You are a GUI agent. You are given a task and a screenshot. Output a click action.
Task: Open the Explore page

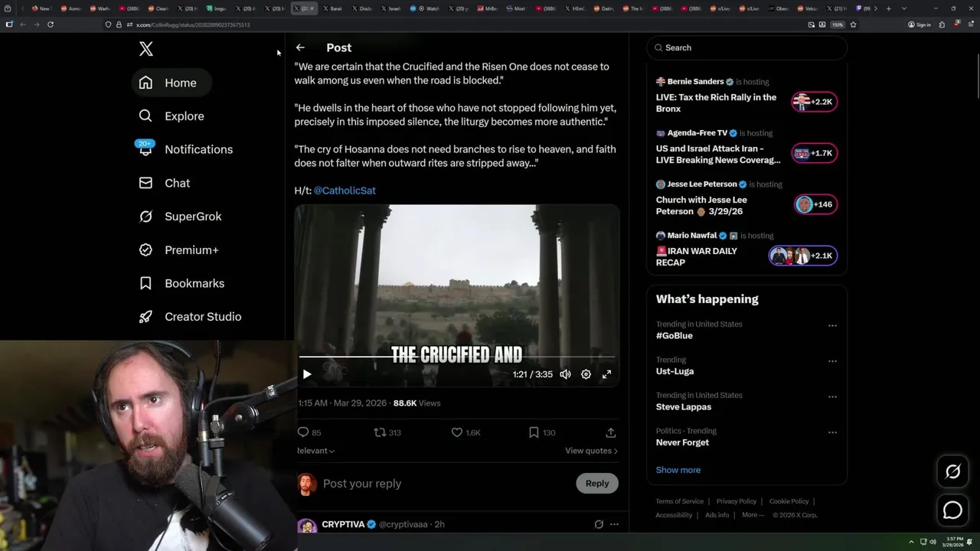(171, 116)
